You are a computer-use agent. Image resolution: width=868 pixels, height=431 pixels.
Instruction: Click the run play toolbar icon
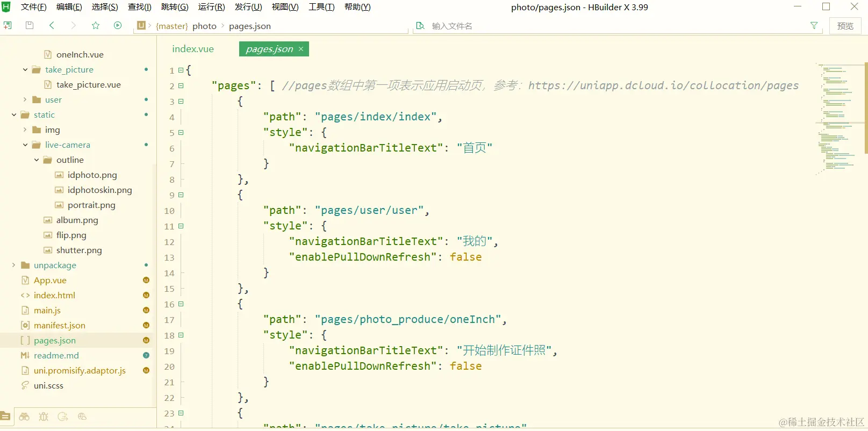click(x=118, y=25)
